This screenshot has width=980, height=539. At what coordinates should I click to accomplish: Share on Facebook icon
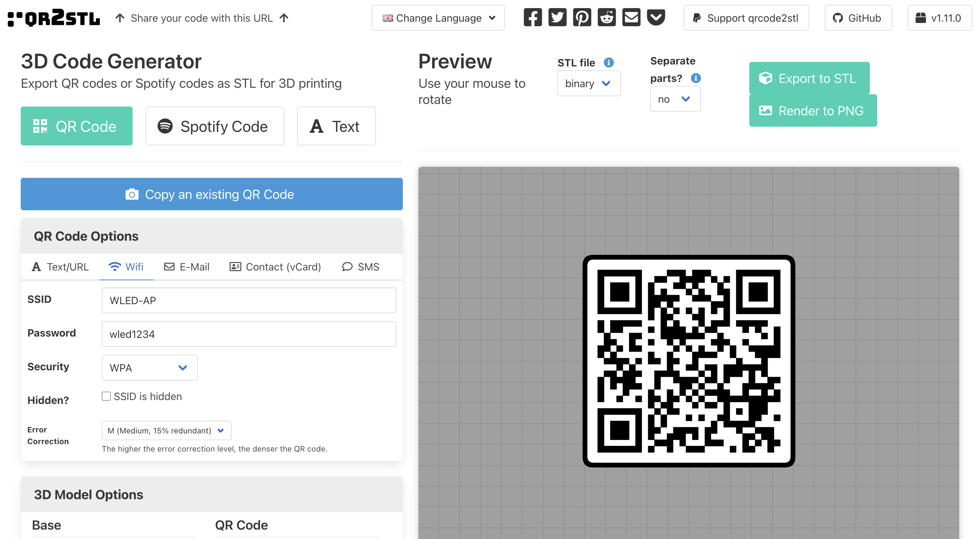click(x=532, y=17)
